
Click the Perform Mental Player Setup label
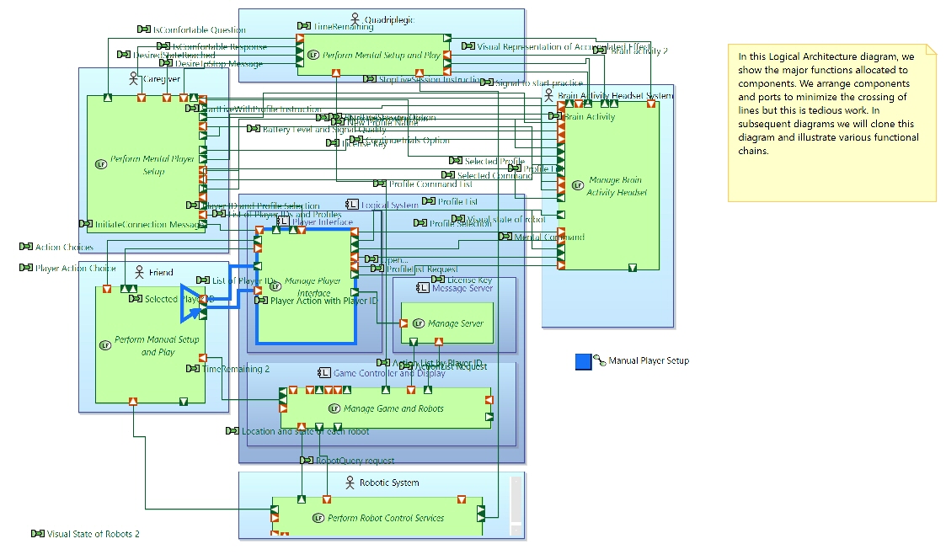click(152, 164)
